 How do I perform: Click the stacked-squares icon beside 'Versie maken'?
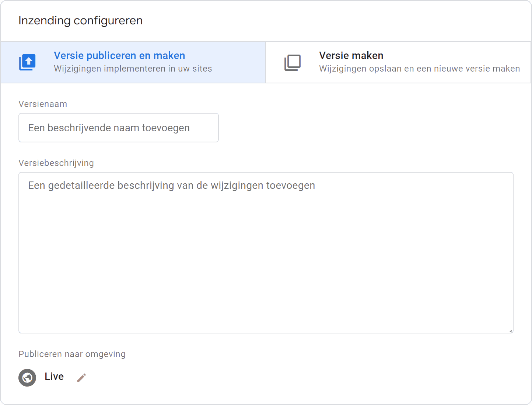[x=293, y=62]
